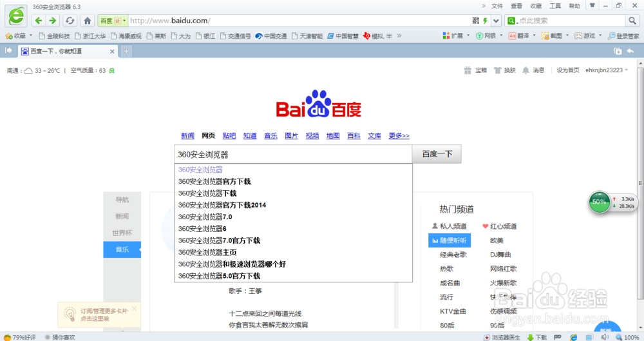Click the speaker mute icon in status bar
This screenshot has height=341, width=644.
tap(605, 337)
